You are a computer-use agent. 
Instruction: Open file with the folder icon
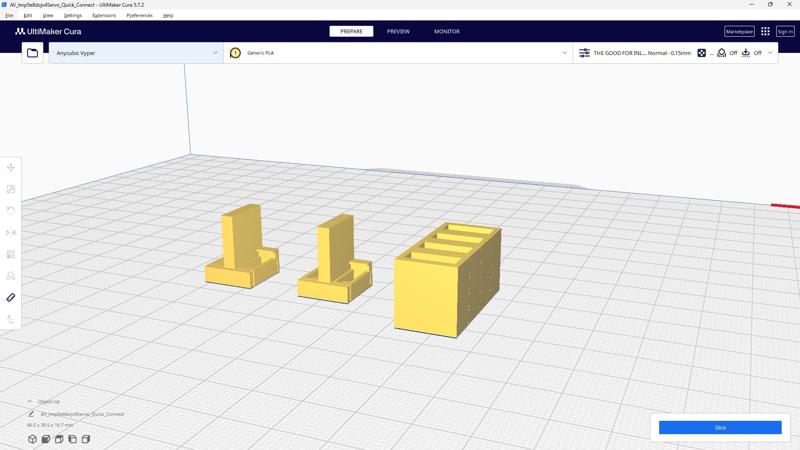32,53
